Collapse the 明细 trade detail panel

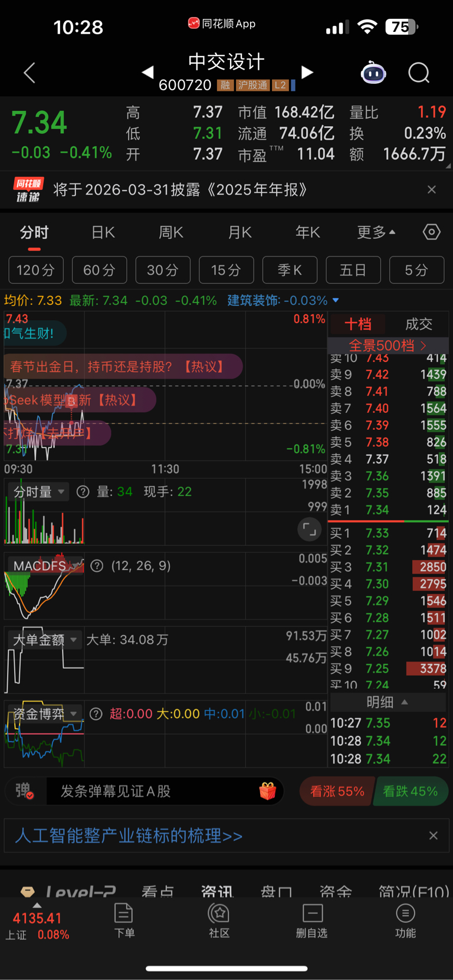click(x=388, y=702)
